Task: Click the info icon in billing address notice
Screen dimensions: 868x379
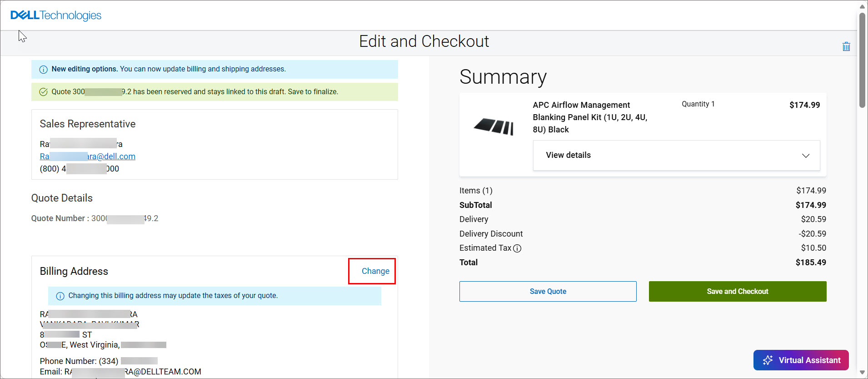Action: [60, 296]
